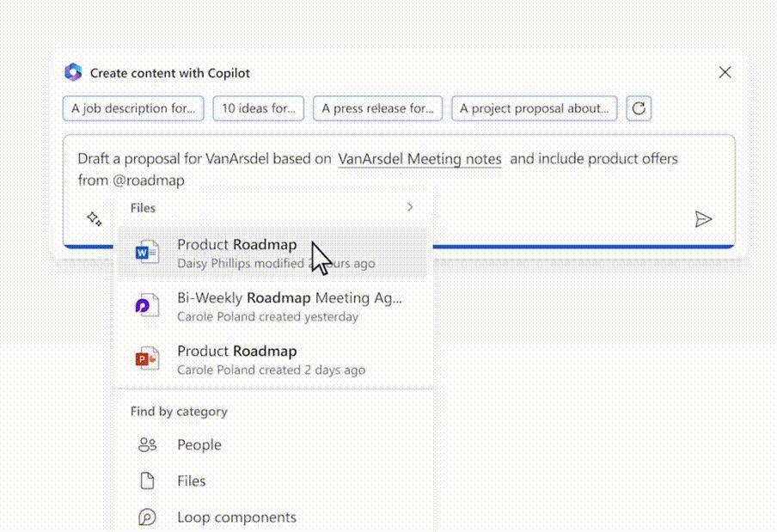Open the VanArsdel Meeting notes reference link
Screen dimensions: 777x532
coord(419,159)
